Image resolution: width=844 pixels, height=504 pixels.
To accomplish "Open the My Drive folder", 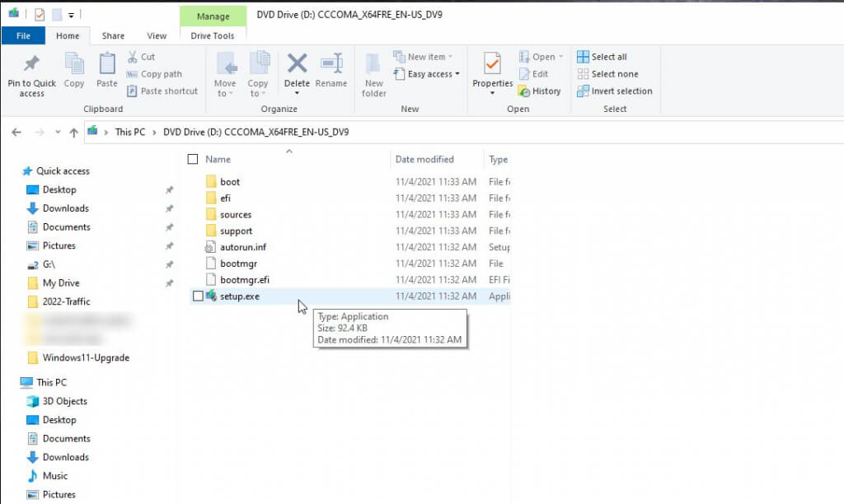I will tap(61, 283).
